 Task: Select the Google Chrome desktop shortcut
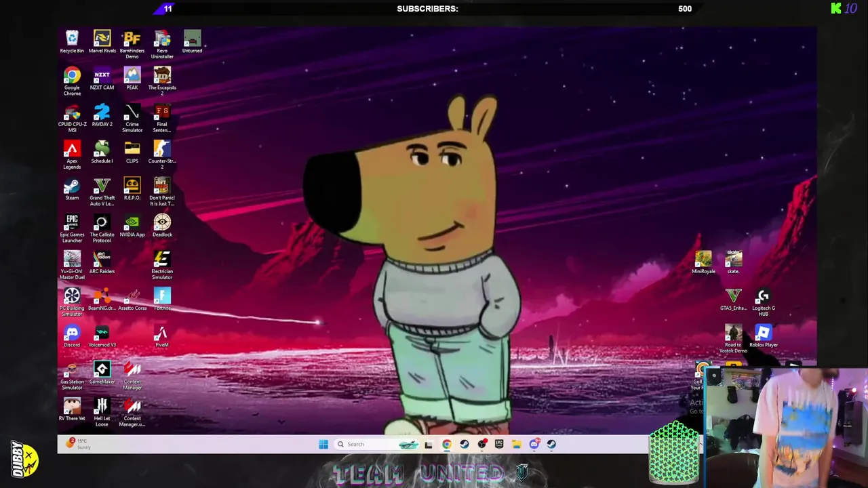coord(72,81)
